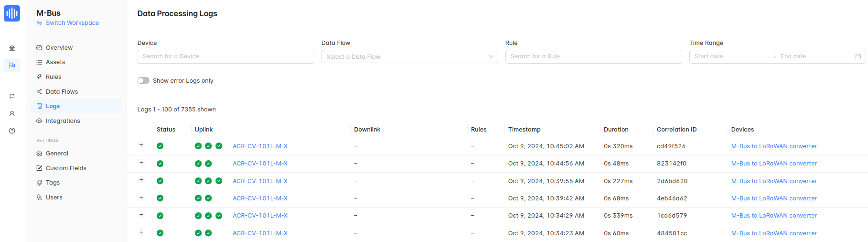Click Switch Workspace link
The height and width of the screenshot is (242, 868).
tap(72, 23)
